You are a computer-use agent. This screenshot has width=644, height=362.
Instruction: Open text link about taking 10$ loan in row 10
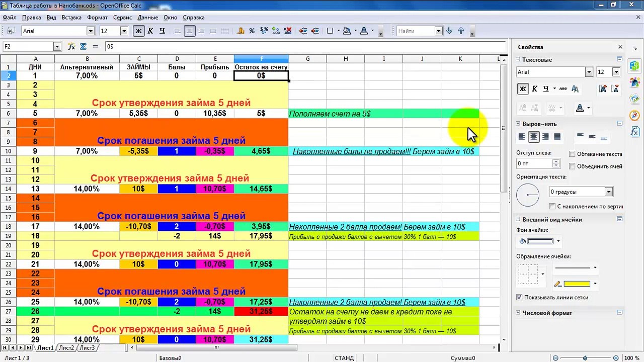[x=383, y=151]
